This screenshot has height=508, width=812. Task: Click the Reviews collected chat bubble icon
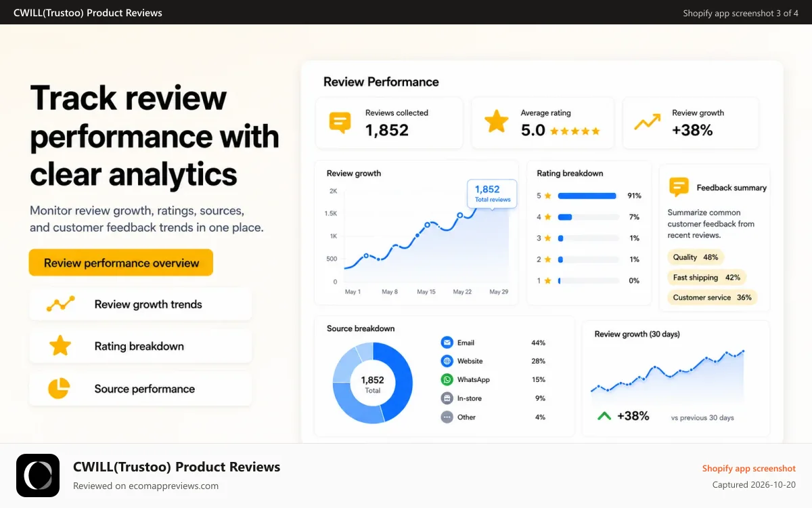tap(340, 123)
